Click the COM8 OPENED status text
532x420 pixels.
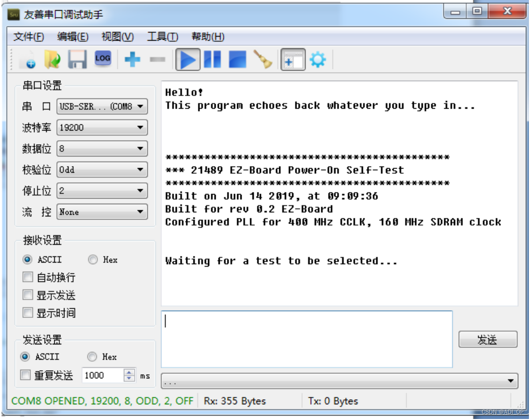pos(102,401)
